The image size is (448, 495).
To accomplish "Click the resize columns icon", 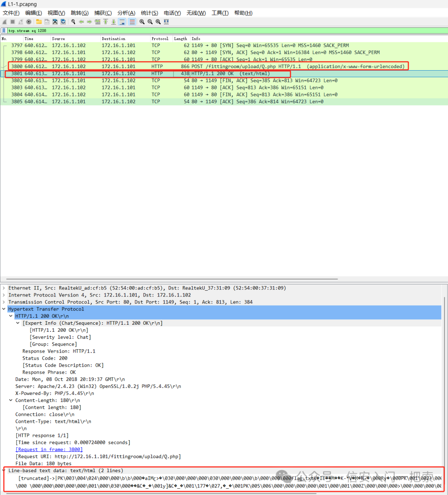I will coord(166,22).
